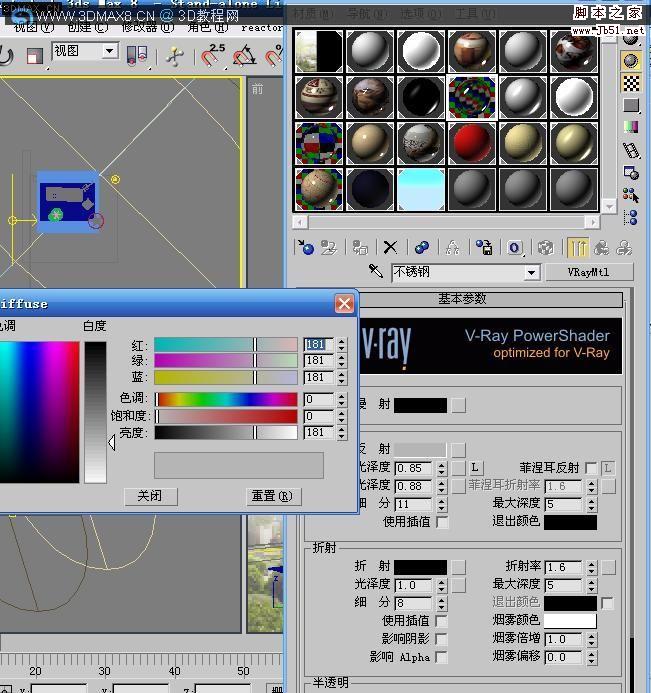Open 创建(C) menu
Viewport: 651px width, 693px height.
(x=88, y=27)
